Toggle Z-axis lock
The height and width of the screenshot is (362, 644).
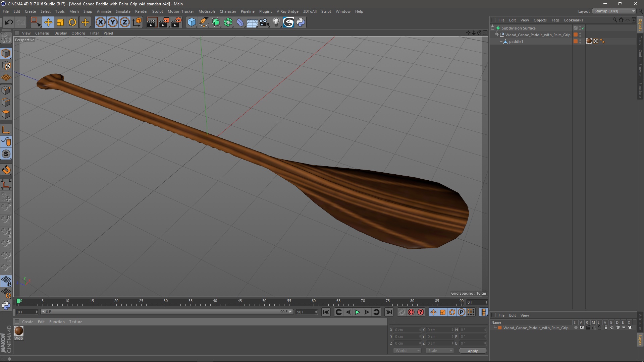pyautogui.click(x=125, y=22)
